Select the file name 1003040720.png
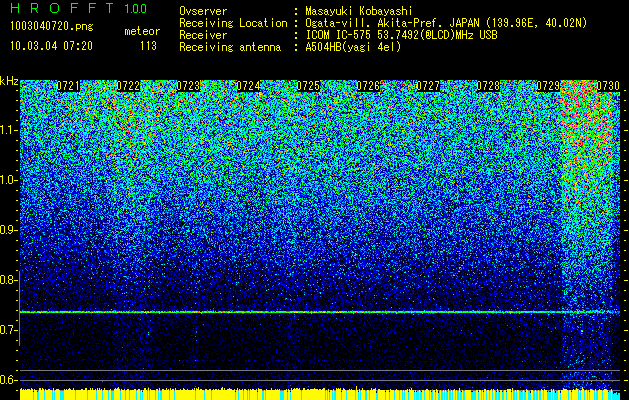 click(x=52, y=26)
